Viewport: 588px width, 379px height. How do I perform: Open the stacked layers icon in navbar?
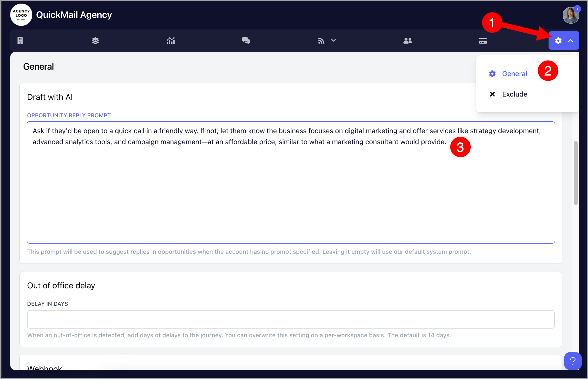click(x=95, y=41)
